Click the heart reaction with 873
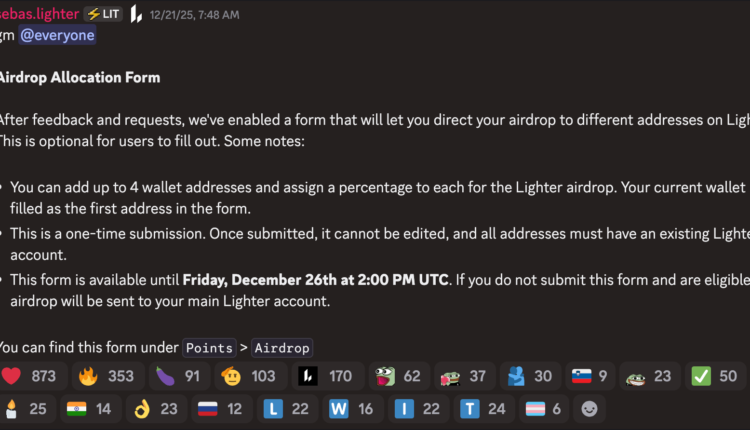The image size is (750, 430). tap(30, 376)
